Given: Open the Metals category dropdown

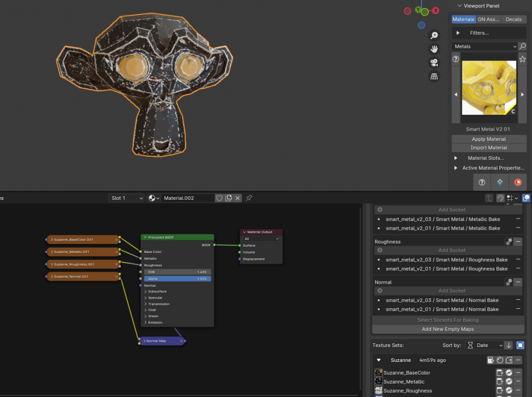Looking at the screenshot, I should [484, 46].
